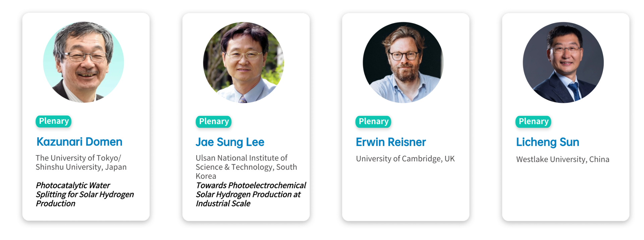
Task: Open the Kazunari Domen name link
Action: coord(79,142)
